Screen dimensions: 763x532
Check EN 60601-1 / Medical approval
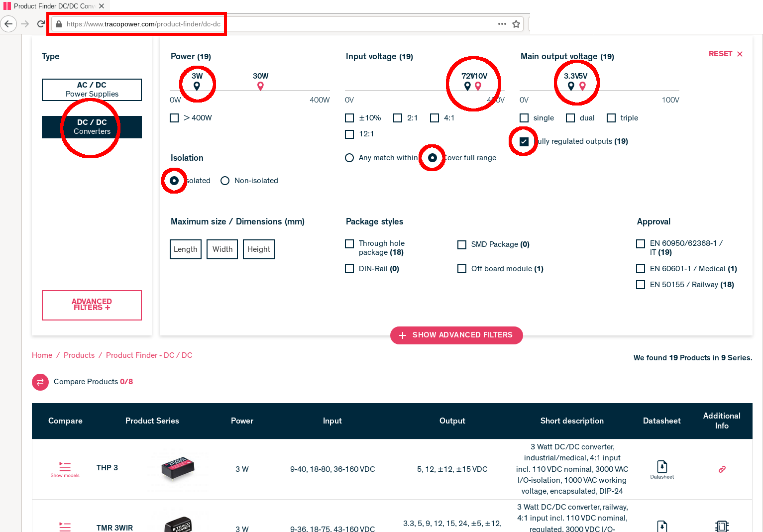pyautogui.click(x=641, y=269)
